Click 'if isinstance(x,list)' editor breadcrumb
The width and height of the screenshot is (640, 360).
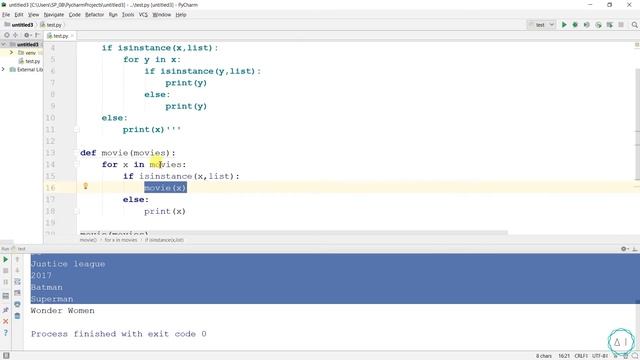coord(164,240)
